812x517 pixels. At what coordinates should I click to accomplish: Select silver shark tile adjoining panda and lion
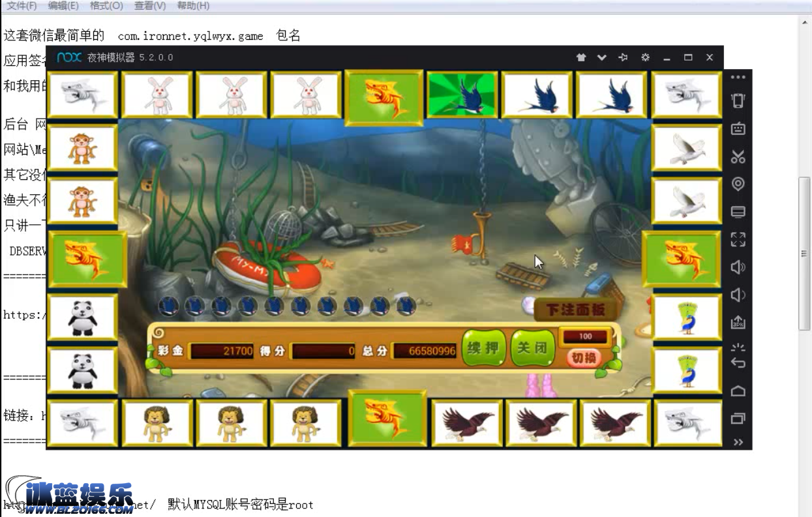(x=83, y=423)
